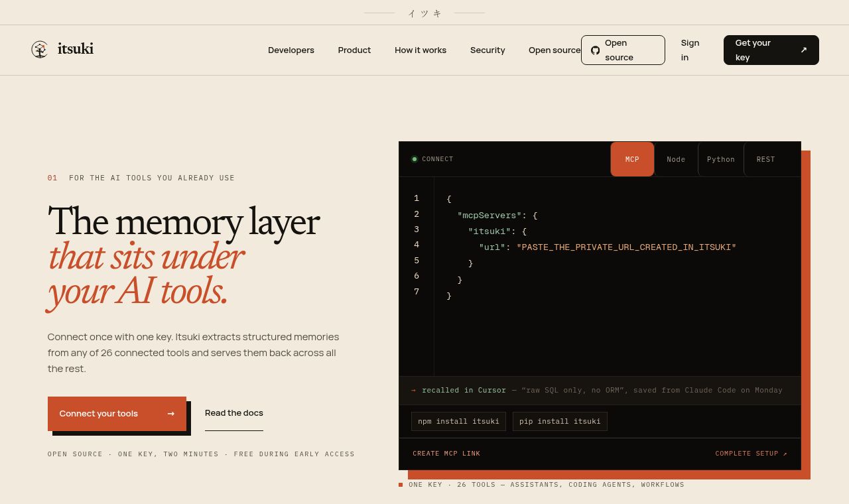Image resolution: width=849 pixels, height=504 pixels.
Task: Click the Create MCP Link link
Action: [446, 454]
